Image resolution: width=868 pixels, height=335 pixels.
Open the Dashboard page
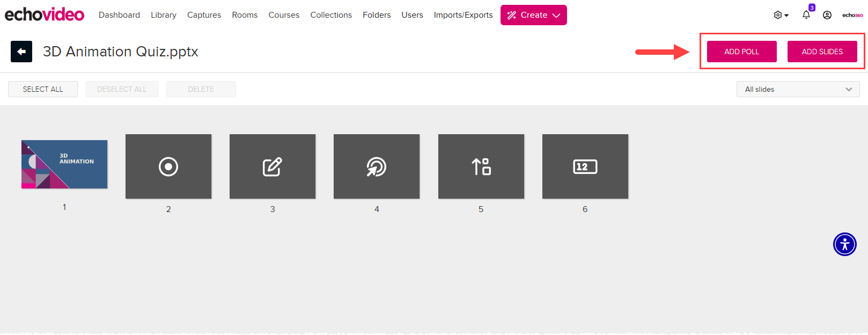pos(119,15)
